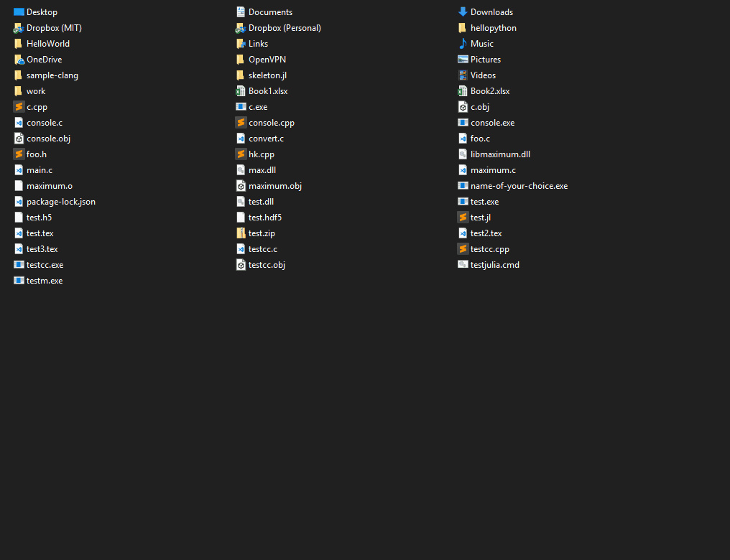Click the Videos folder icon

pyautogui.click(x=463, y=75)
